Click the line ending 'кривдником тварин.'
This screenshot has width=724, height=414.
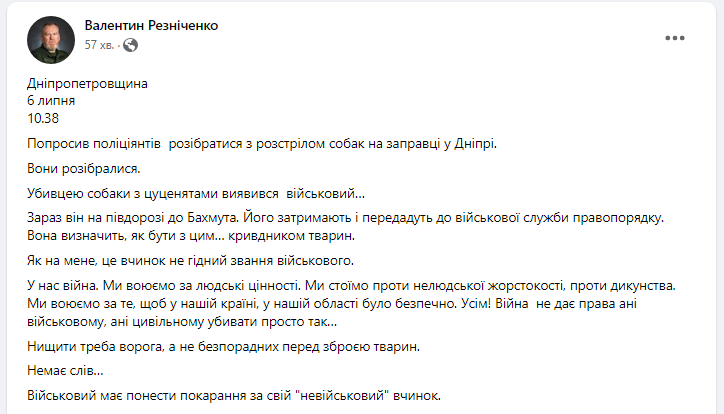[191, 235]
